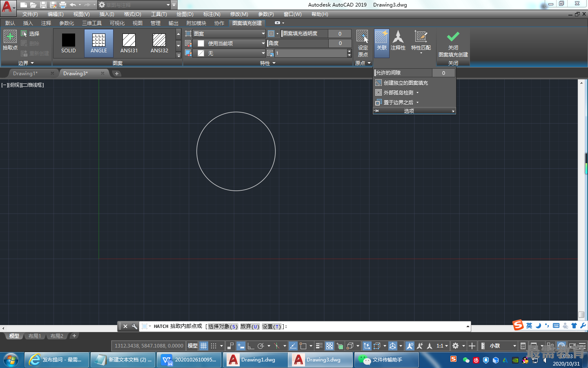
Task: Switch to 布局1 layout tab
Action: (x=35, y=336)
